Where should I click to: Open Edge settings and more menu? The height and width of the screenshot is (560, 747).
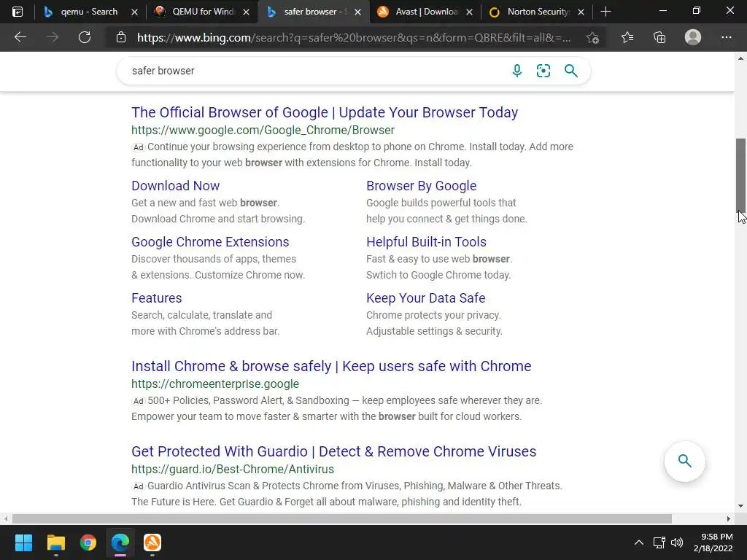click(726, 37)
